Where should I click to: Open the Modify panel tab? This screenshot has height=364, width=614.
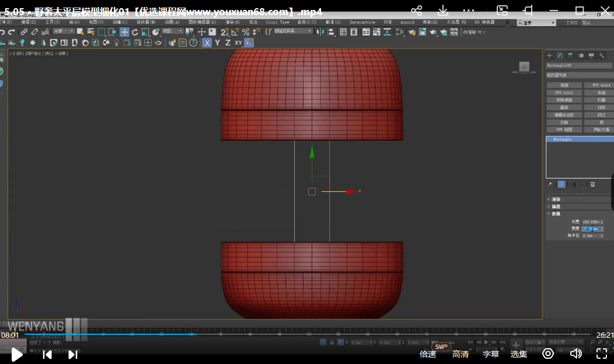point(560,55)
